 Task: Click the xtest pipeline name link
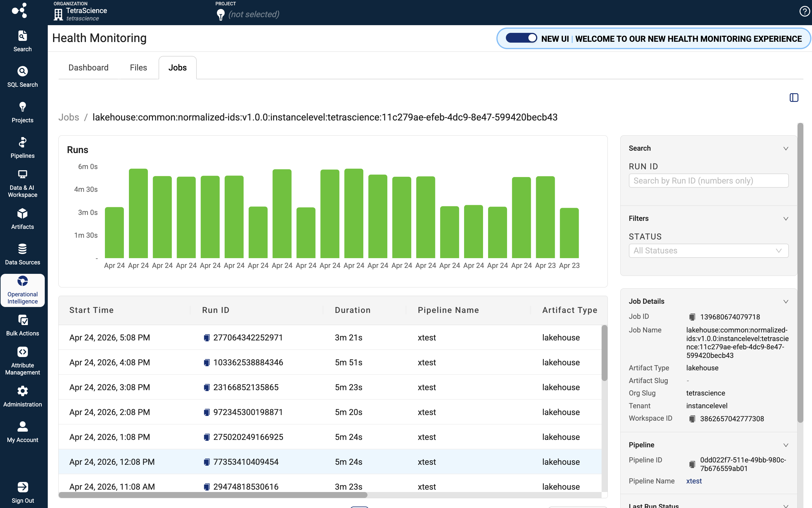694,481
